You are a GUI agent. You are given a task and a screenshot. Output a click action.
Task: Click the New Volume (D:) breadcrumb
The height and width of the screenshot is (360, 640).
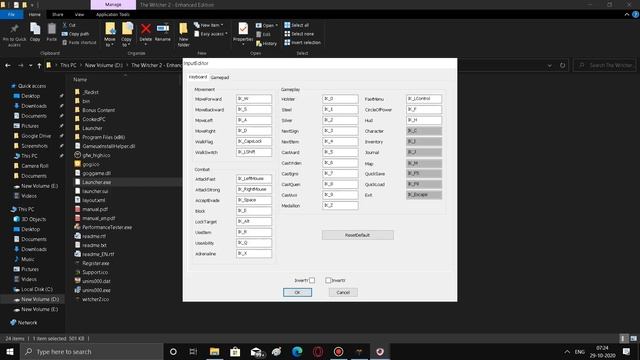(x=104, y=65)
